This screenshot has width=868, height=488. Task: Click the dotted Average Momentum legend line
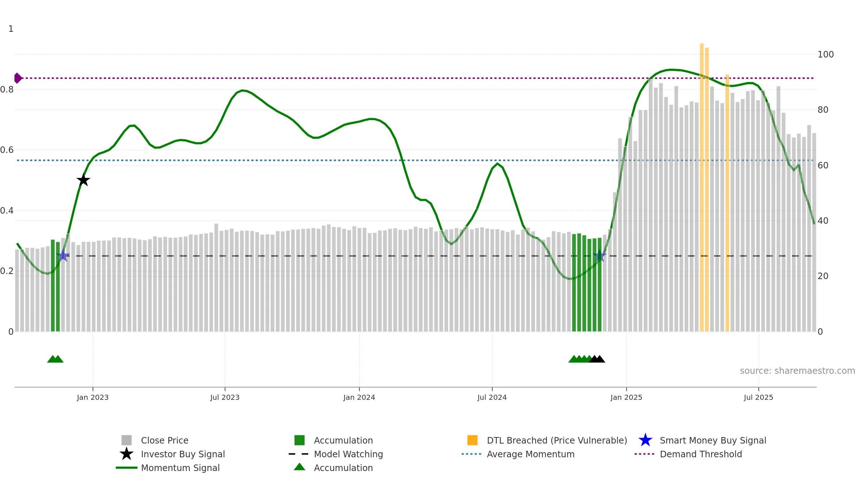(472, 454)
